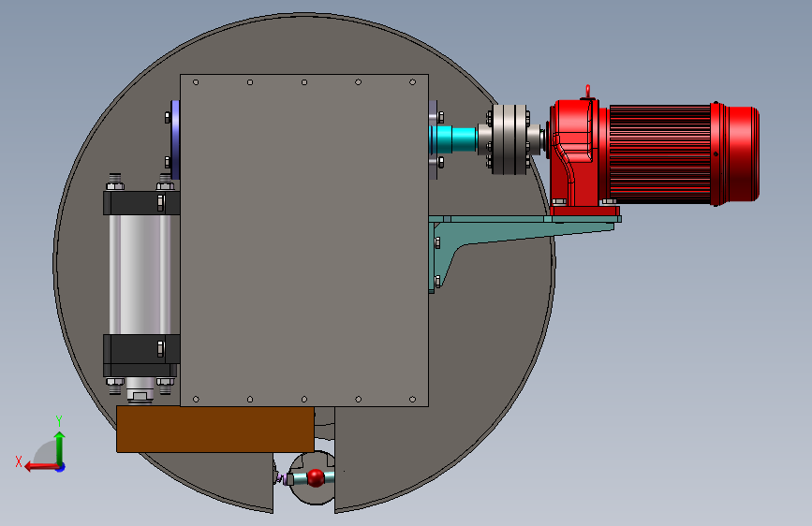Viewport: 812px width, 526px height.
Task: Click the red X axis arrow of the triad
Action: pos(40,467)
